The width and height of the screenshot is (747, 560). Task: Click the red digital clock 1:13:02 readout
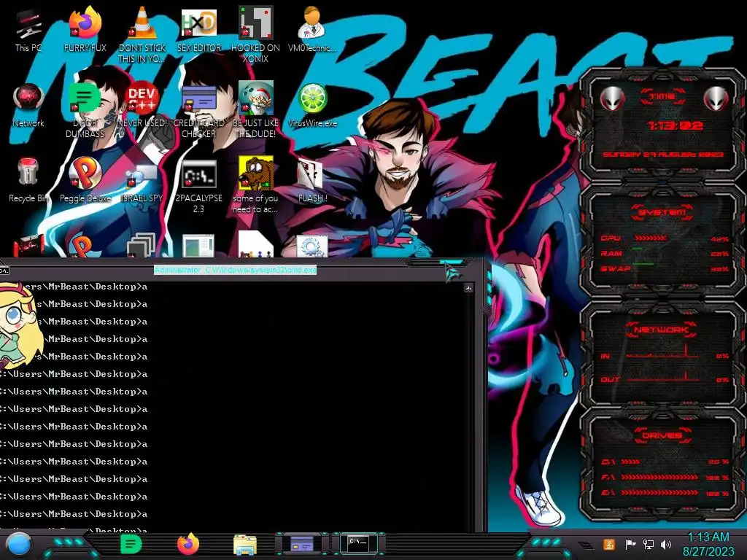coord(675,125)
